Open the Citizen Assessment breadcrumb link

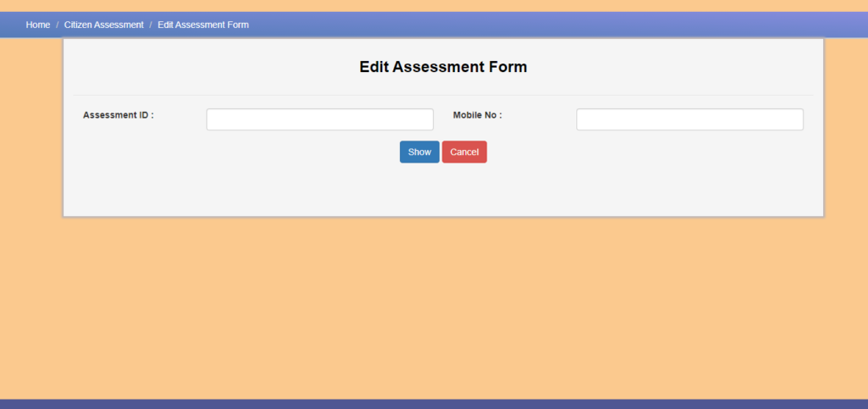[x=103, y=25]
